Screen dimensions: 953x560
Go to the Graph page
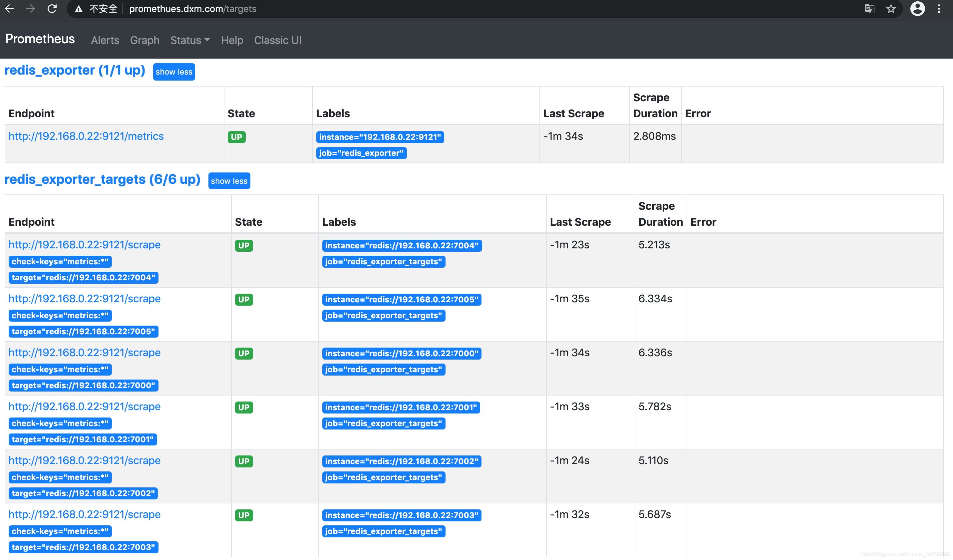(145, 40)
